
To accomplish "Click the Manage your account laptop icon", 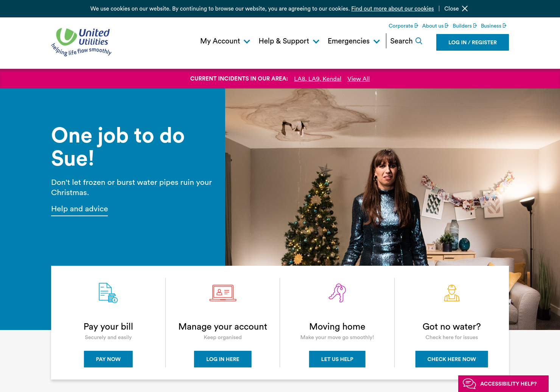I will click(223, 293).
